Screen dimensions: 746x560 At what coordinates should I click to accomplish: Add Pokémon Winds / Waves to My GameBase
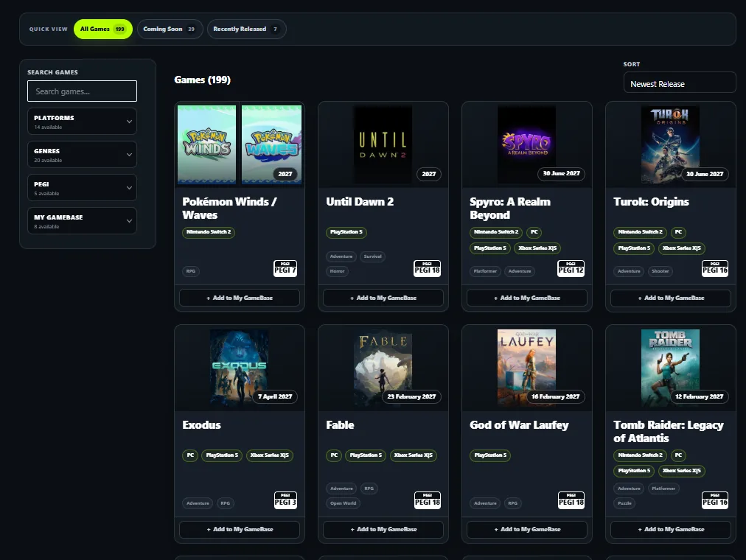240,298
